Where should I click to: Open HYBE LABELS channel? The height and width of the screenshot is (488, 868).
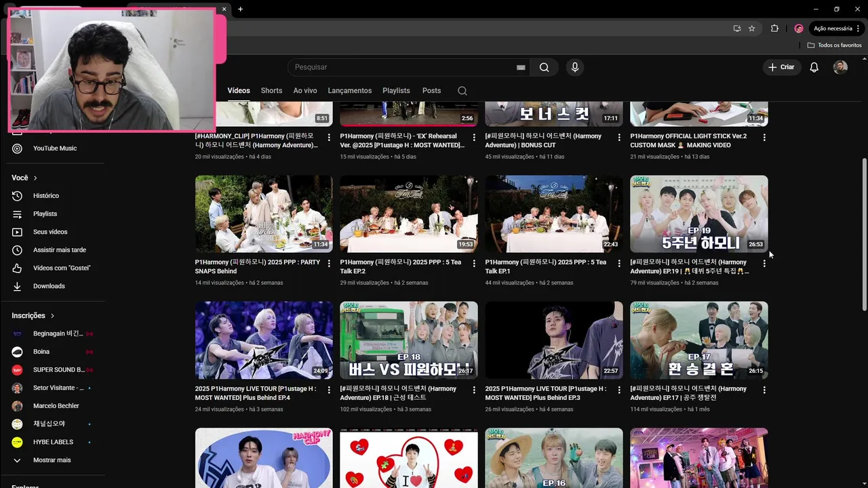click(52, 442)
